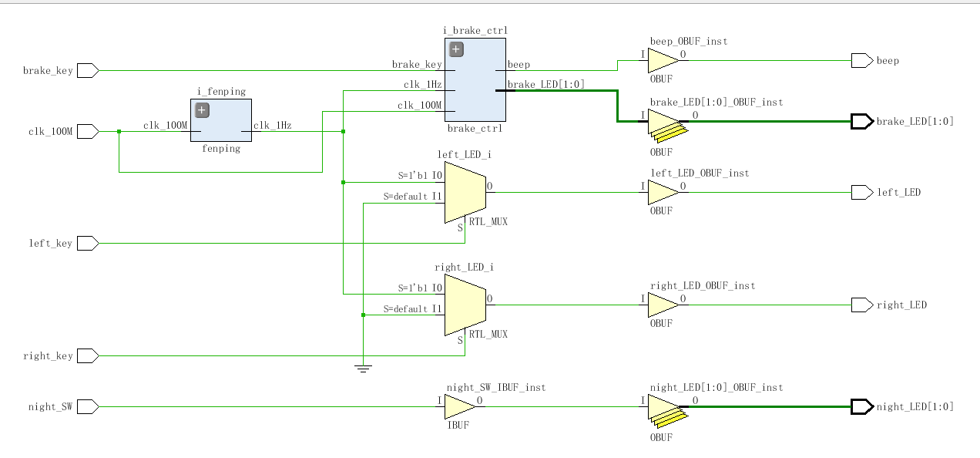980x458 pixels.
Task: Click the brake_ctrl module name label
Action: click(475, 129)
